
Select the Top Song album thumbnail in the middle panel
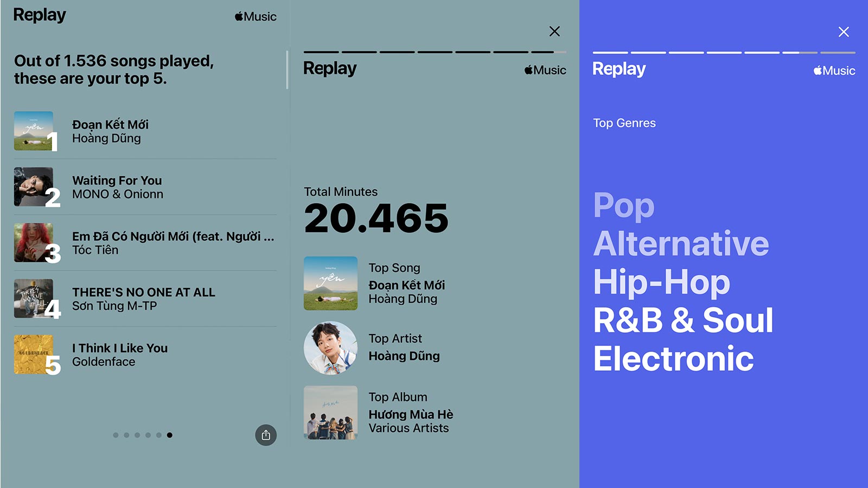point(330,283)
